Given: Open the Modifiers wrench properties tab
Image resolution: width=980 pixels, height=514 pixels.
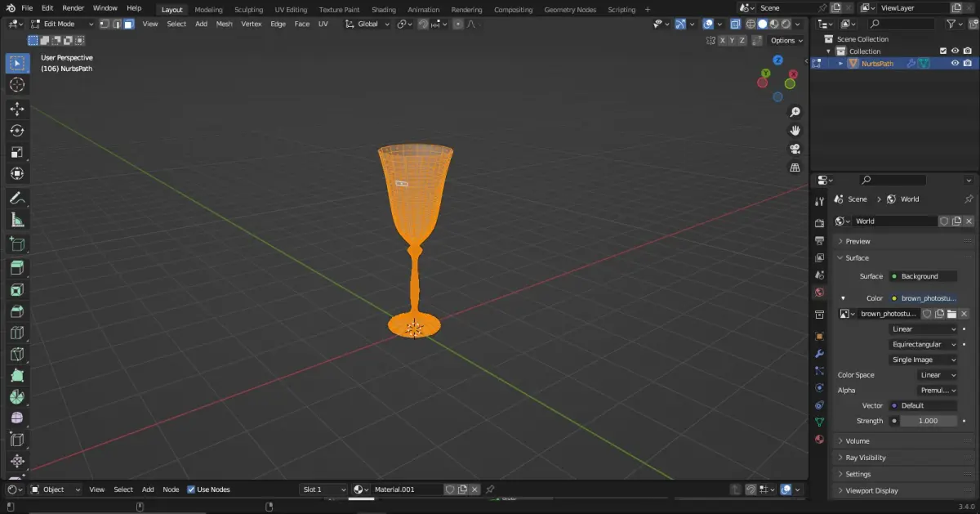Looking at the screenshot, I should (x=819, y=353).
